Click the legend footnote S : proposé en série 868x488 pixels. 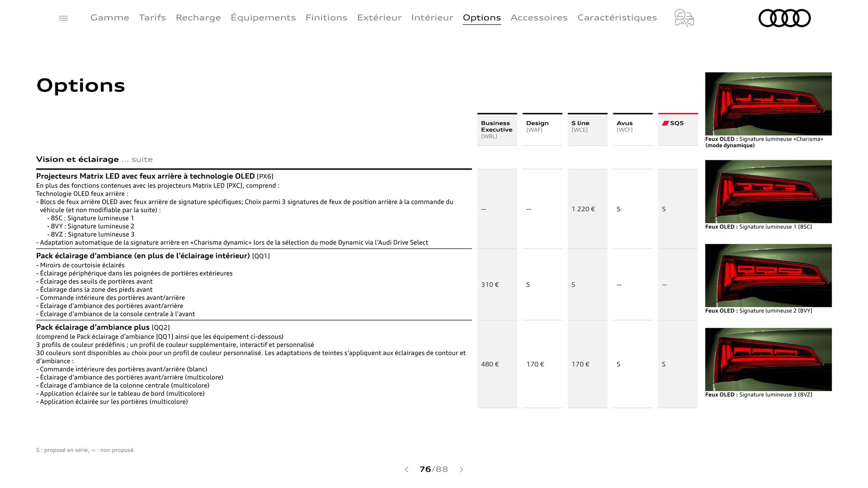coord(85,450)
